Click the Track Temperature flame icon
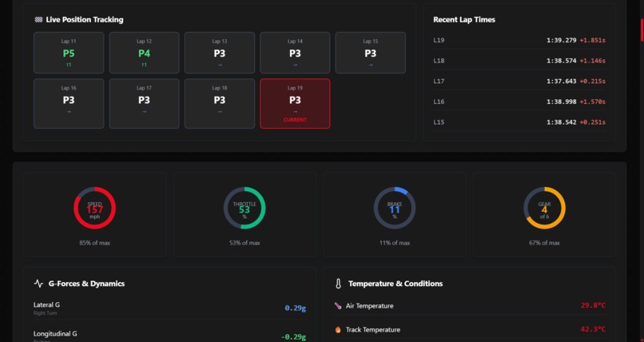 338,330
